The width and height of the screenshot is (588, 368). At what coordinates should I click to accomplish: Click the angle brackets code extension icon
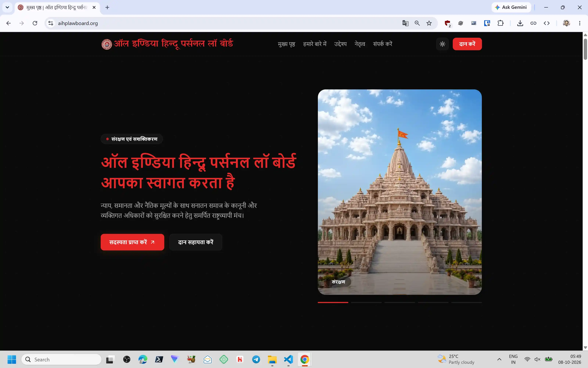coord(547,23)
